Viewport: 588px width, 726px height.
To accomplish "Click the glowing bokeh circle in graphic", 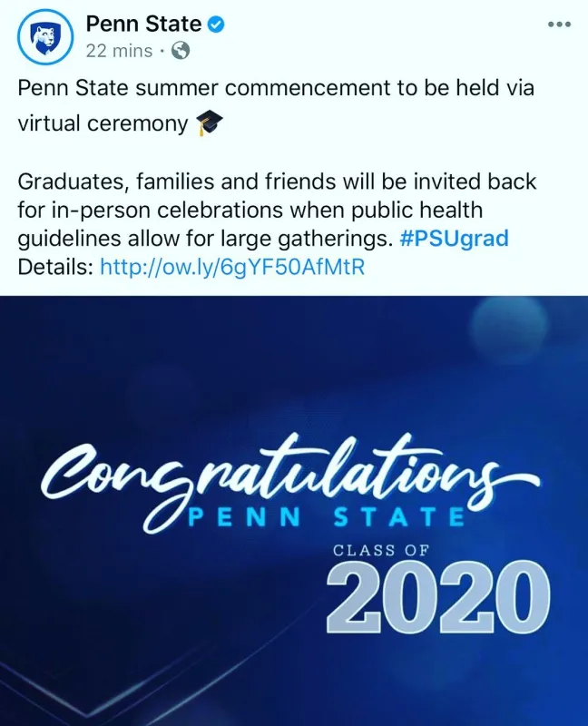I will click(509, 325).
